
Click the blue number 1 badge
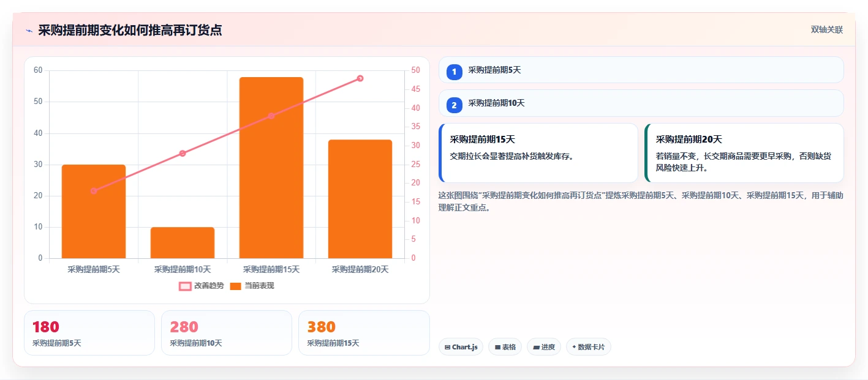coord(455,72)
